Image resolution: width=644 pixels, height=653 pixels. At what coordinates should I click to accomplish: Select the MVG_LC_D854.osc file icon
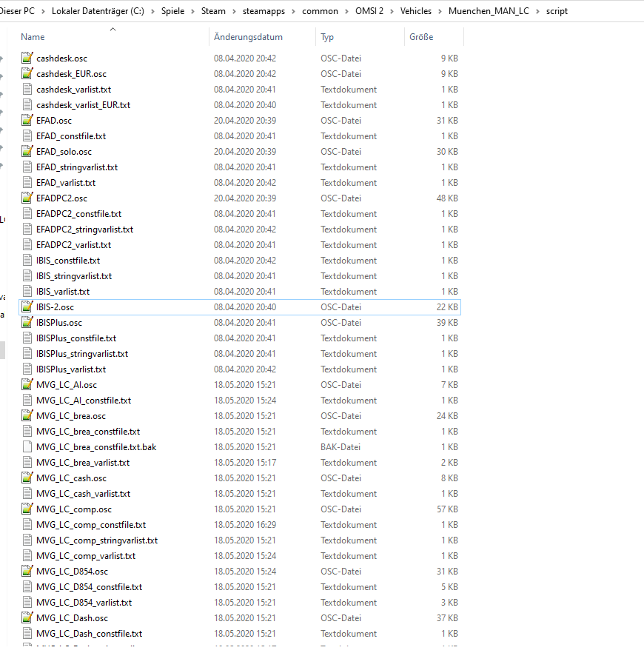[27, 571]
